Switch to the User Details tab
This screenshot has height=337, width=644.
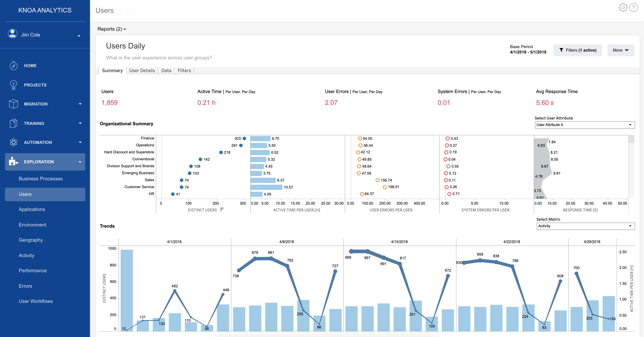coord(142,71)
